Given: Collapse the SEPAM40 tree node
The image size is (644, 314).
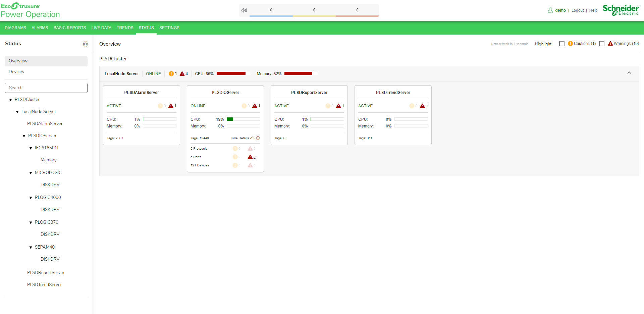Looking at the screenshot, I should pos(31,248).
